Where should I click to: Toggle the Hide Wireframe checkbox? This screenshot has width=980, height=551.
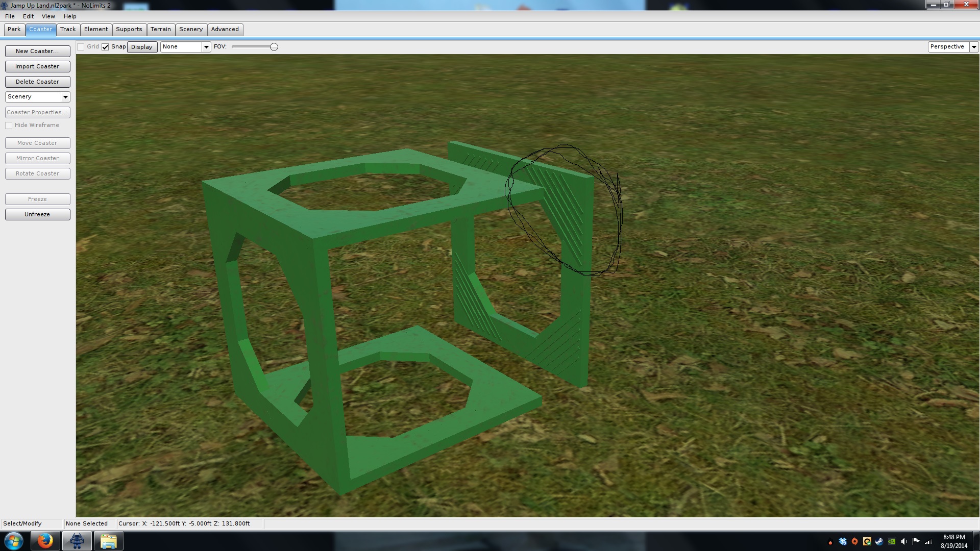(9, 126)
